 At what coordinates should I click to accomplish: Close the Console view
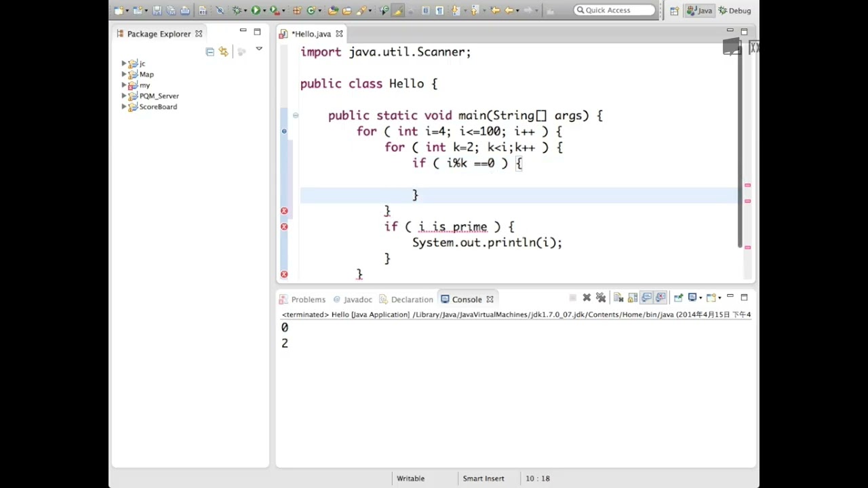tap(490, 300)
